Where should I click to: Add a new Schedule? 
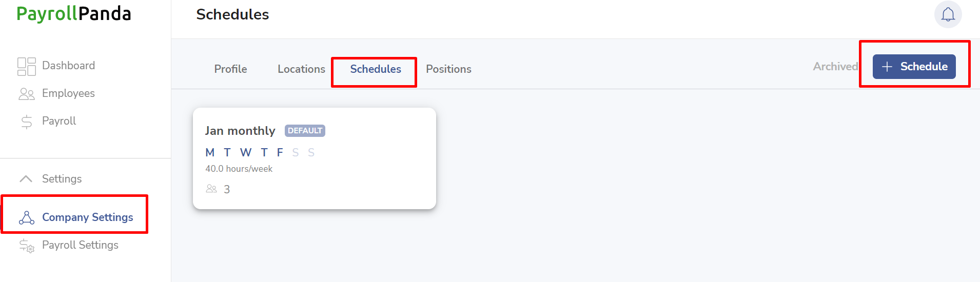pyautogui.click(x=914, y=67)
